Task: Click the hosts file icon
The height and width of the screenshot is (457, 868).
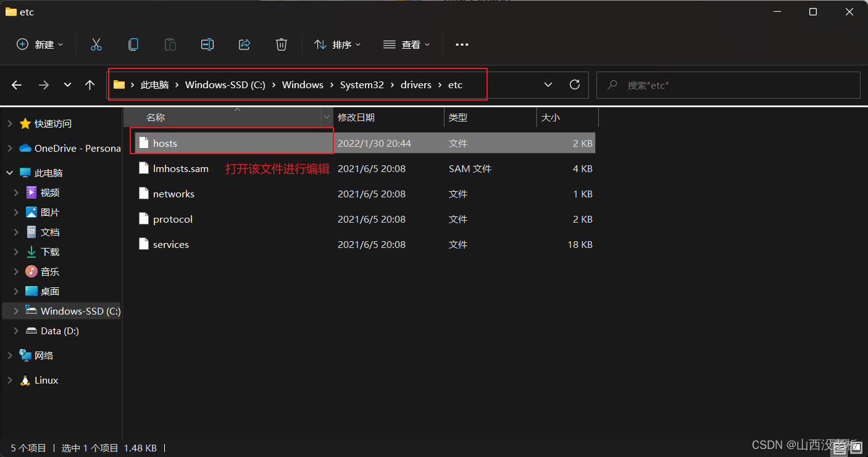Action: coord(143,143)
